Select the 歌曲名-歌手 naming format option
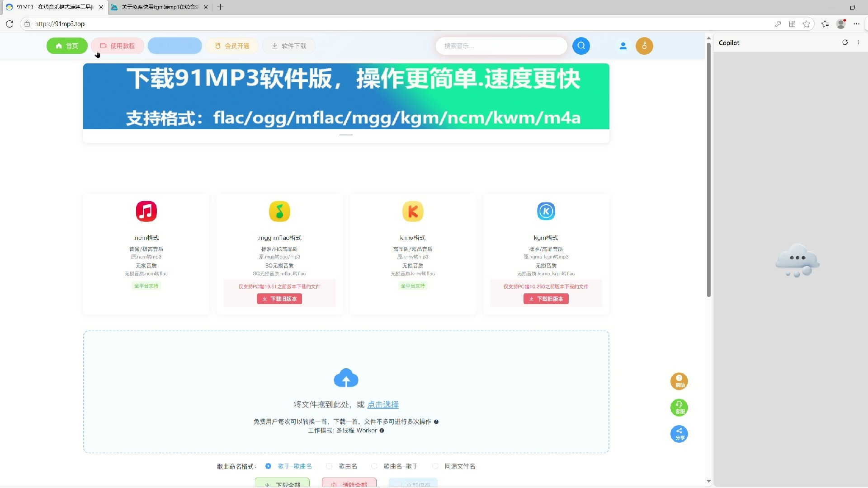Image resolution: width=868 pixels, height=488 pixels. 374,466
